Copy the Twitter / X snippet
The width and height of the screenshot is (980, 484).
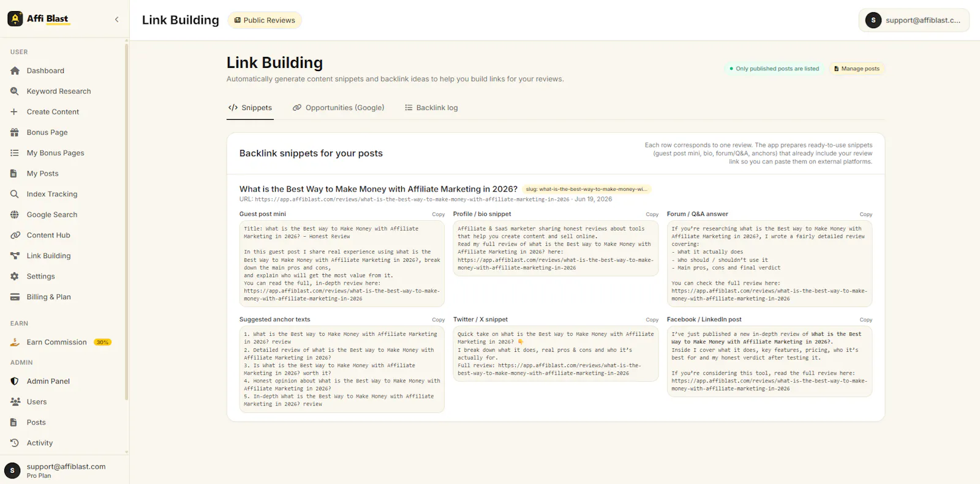point(652,320)
